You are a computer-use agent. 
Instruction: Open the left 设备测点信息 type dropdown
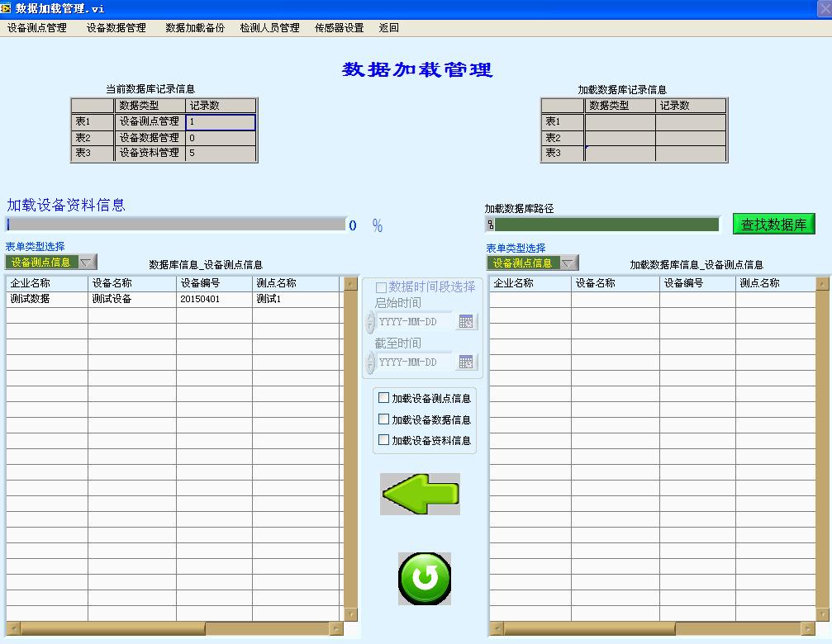pos(85,261)
